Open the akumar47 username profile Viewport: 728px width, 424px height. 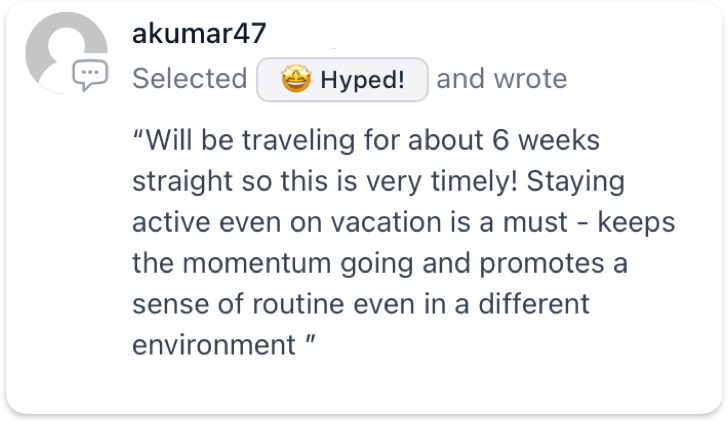(x=199, y=35)
